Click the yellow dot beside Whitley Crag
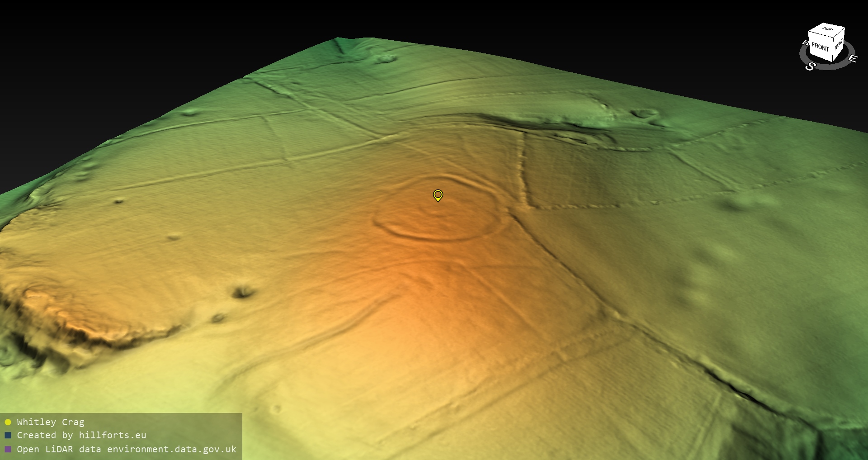 click(8, 422)
